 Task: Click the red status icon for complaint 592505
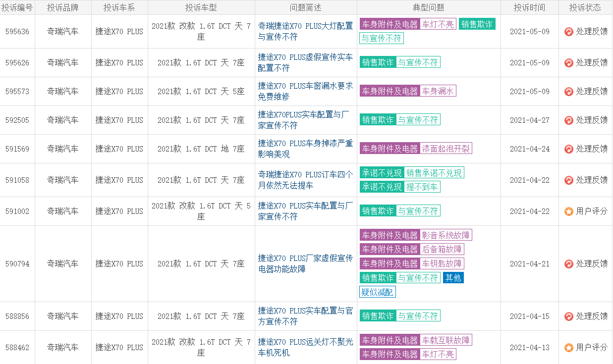[569, 120]
